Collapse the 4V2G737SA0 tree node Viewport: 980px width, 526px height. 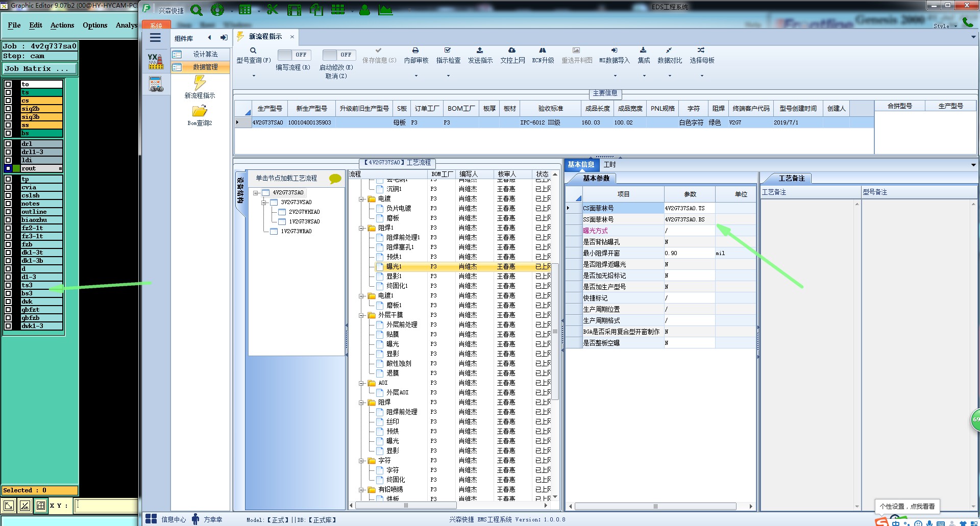point(256,193)
